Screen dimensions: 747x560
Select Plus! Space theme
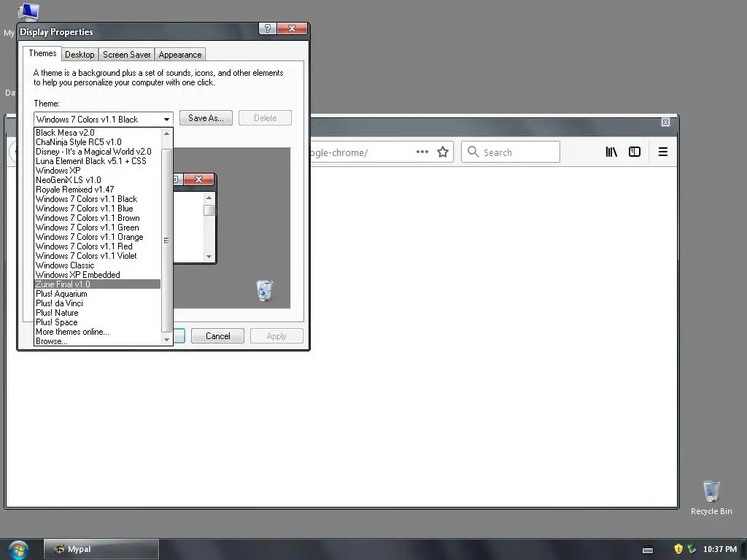tap(98, 322)
